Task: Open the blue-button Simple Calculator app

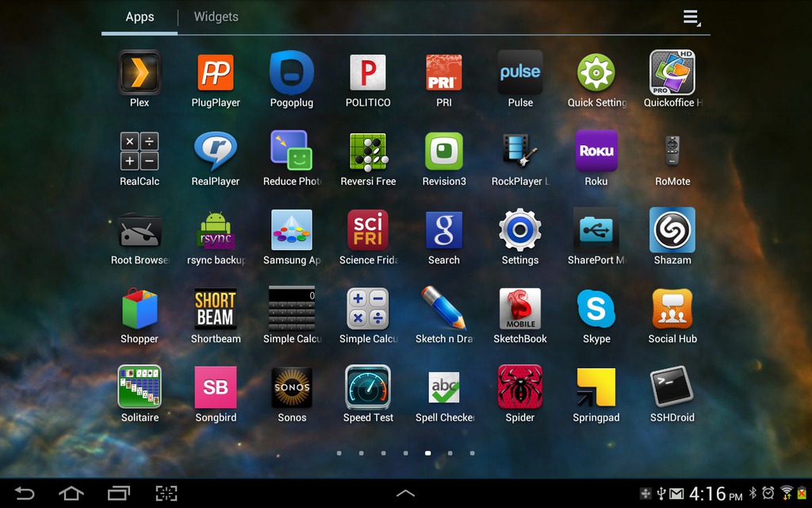Action: tap(368, 309)
